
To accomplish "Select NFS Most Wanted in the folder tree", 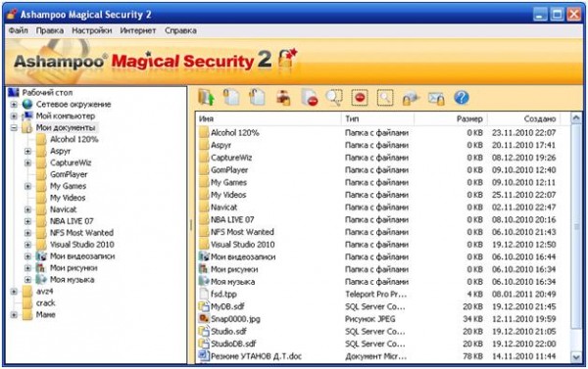I will point(81,233).
